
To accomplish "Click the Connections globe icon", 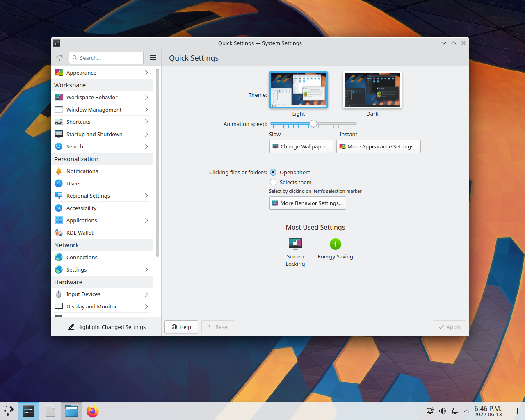I will (59, 257).
